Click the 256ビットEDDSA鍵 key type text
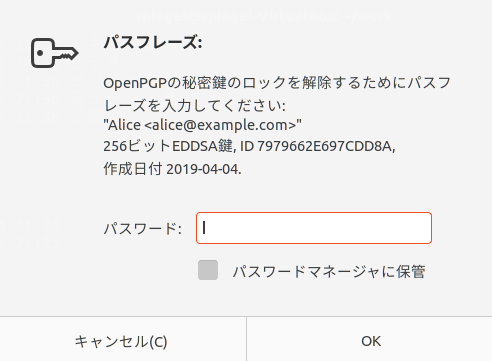Viewport: 492px width, 361px height. [x=168, y=146]
